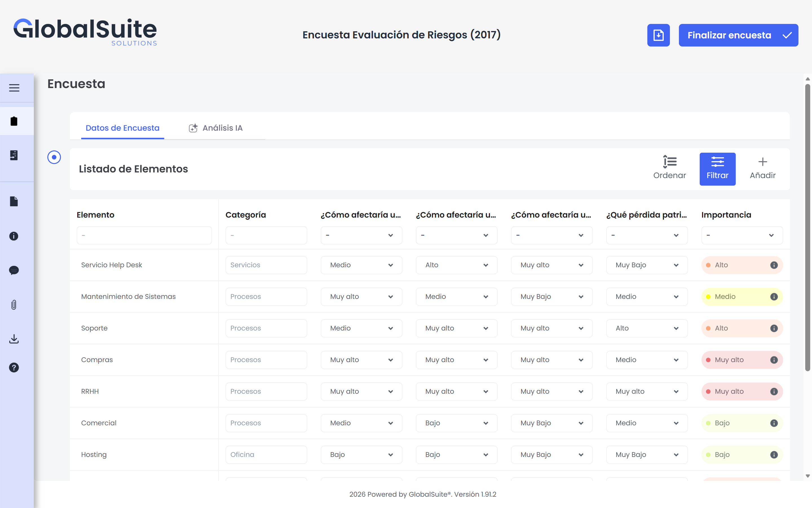This screenshot has width=812, height=508.
Task: Select the 'Hosting' element name
Action: tap(94, 455)
